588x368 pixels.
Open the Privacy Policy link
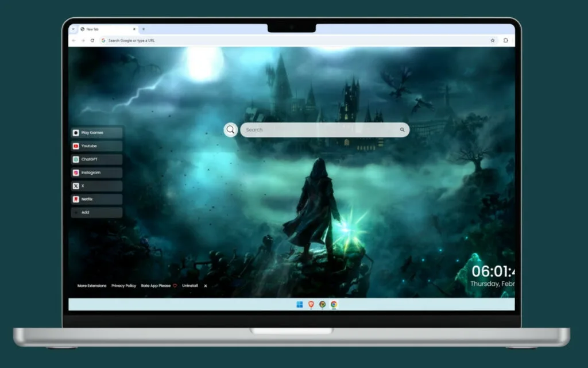point(124,286)
